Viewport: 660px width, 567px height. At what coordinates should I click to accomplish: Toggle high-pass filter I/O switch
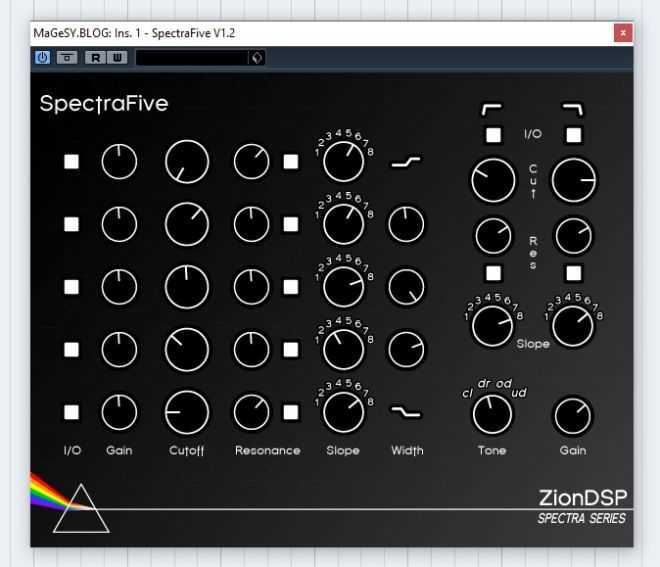pos(493,135)
